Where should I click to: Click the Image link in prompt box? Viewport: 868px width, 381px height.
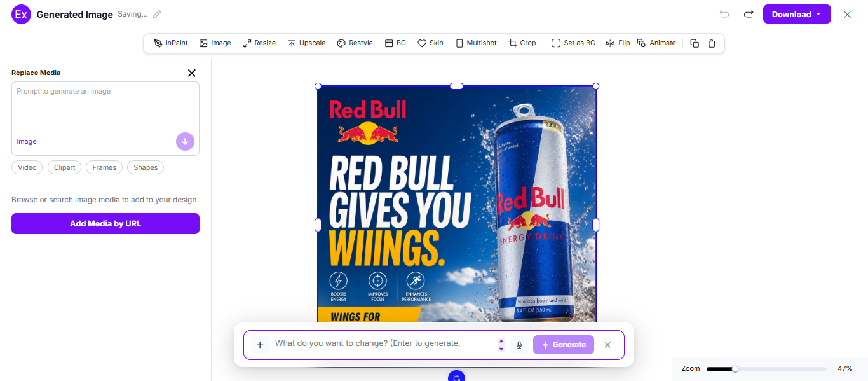tap(27, 141)
